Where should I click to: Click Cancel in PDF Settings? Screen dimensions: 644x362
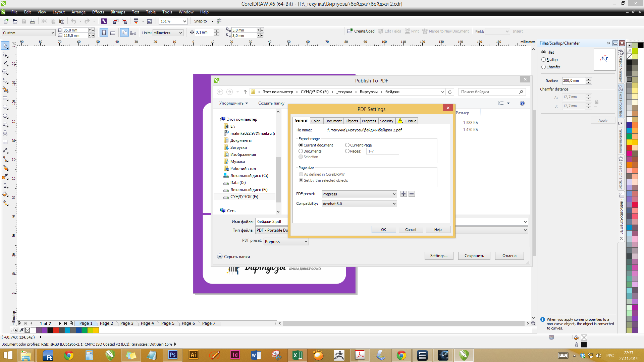tap(411, 230)
